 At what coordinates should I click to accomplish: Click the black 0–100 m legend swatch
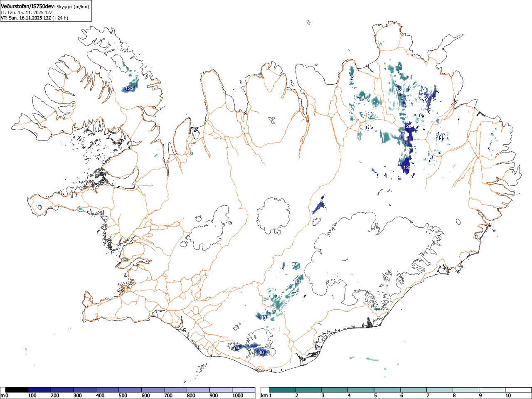[17, 390]
